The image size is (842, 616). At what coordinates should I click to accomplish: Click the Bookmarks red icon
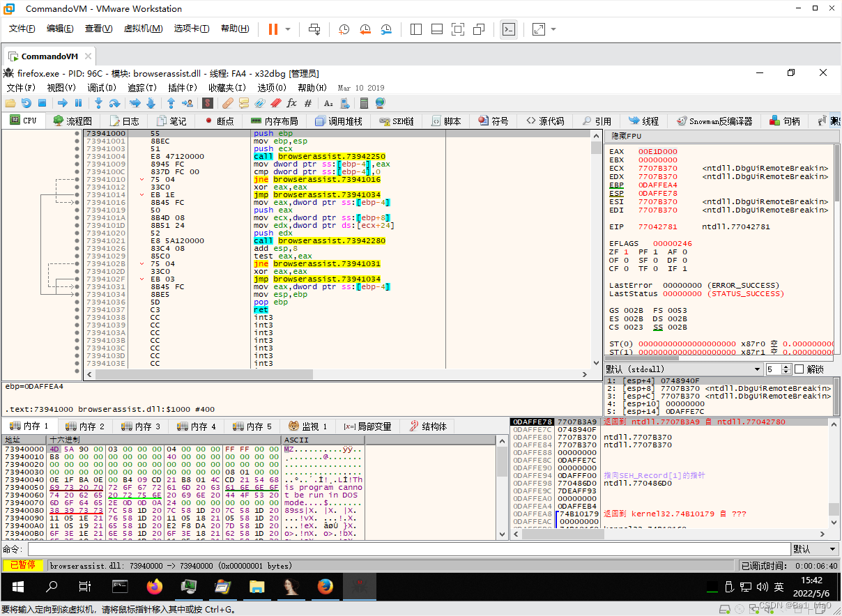(x=275, y=103)
